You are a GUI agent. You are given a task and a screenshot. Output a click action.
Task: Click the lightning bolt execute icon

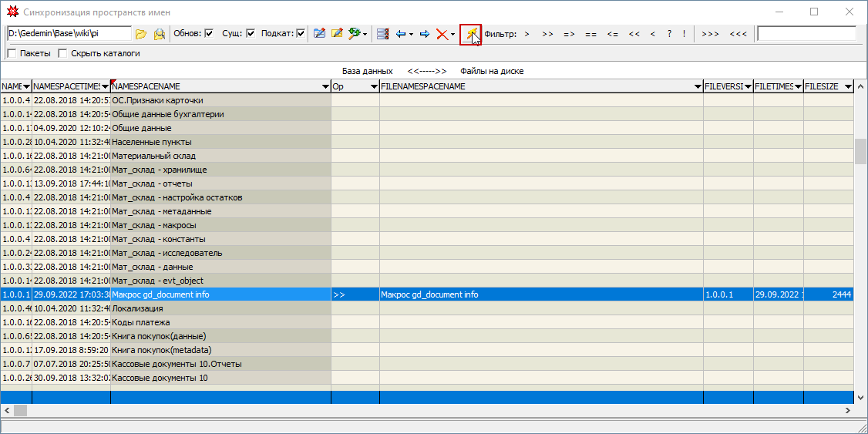[x=470, y=34]
